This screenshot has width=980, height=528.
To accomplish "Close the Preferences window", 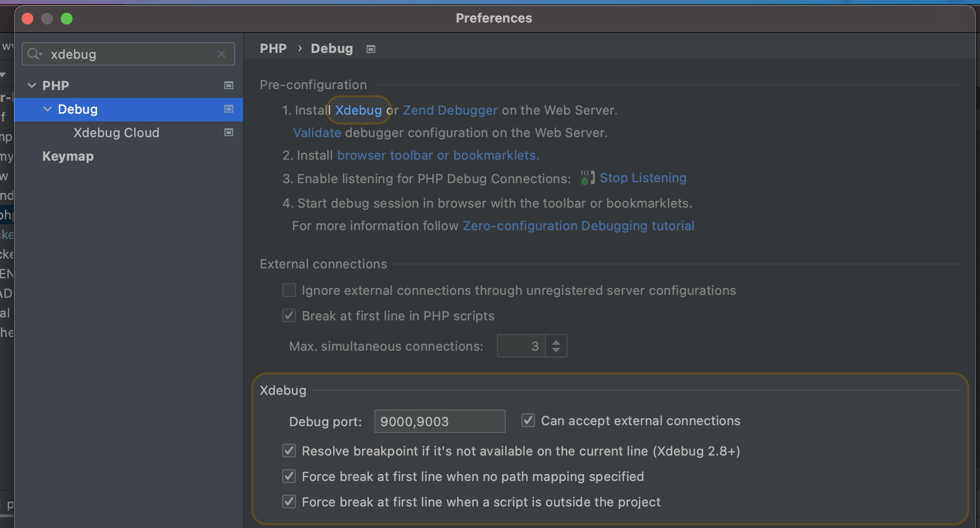I will 27,19.
